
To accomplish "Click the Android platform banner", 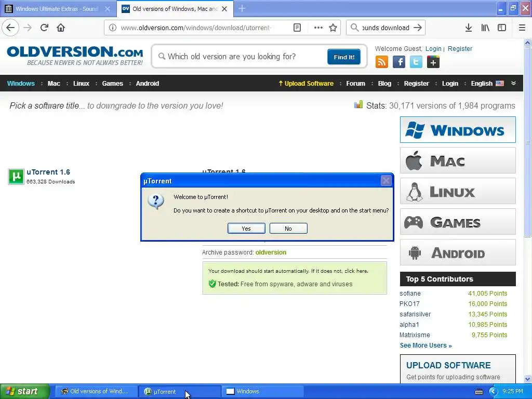I will tap(458, 252).
